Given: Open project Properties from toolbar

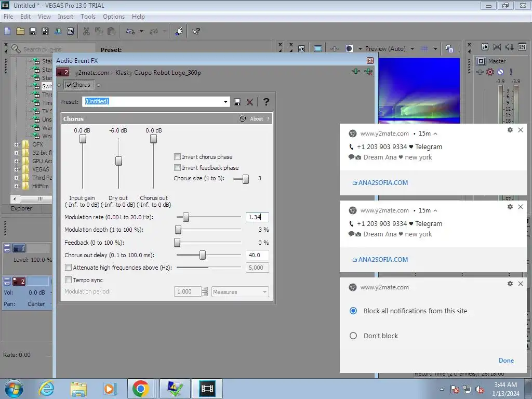Looking at the screenshot, I should point(70,32).
